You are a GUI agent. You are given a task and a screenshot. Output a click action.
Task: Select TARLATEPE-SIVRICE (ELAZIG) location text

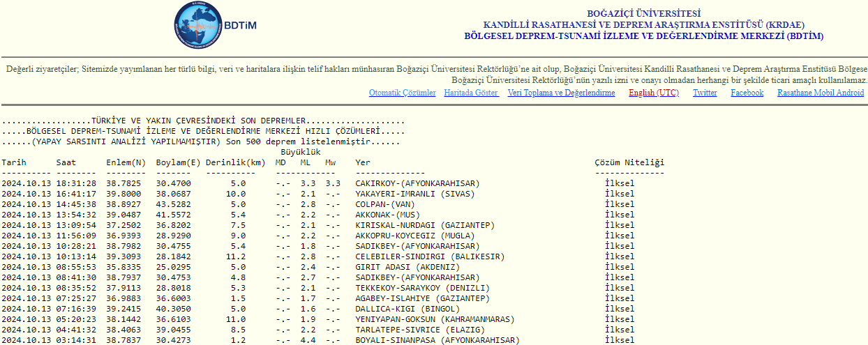[420, 330]
